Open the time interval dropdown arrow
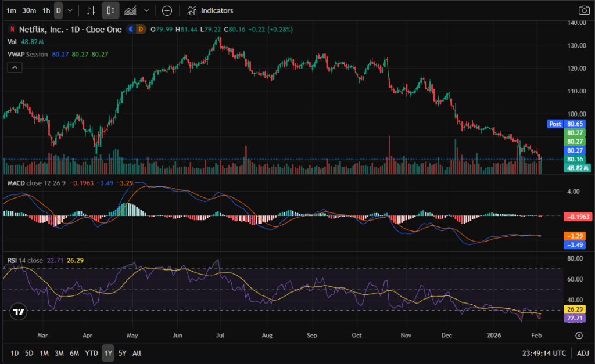Screen dimensions: 595x364 (70, 10)
